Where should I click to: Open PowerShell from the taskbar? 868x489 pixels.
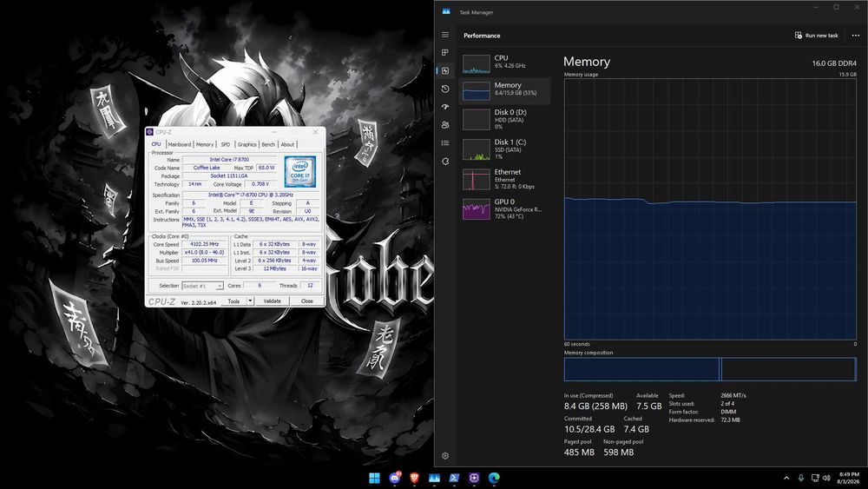tap(455, 478)
